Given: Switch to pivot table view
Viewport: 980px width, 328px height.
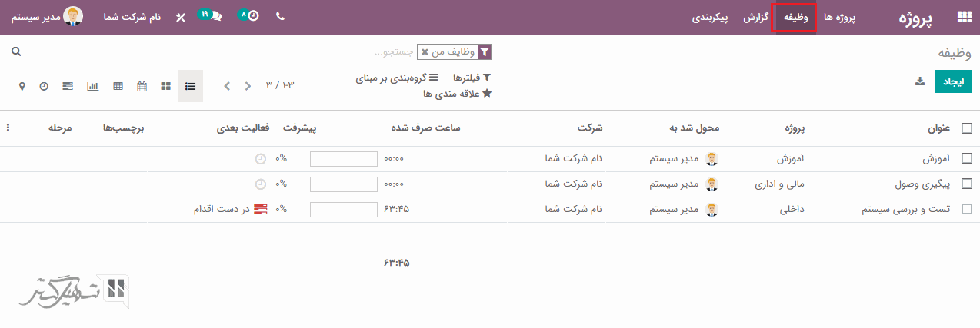Looking at the screenshot, I should [118, 86].
